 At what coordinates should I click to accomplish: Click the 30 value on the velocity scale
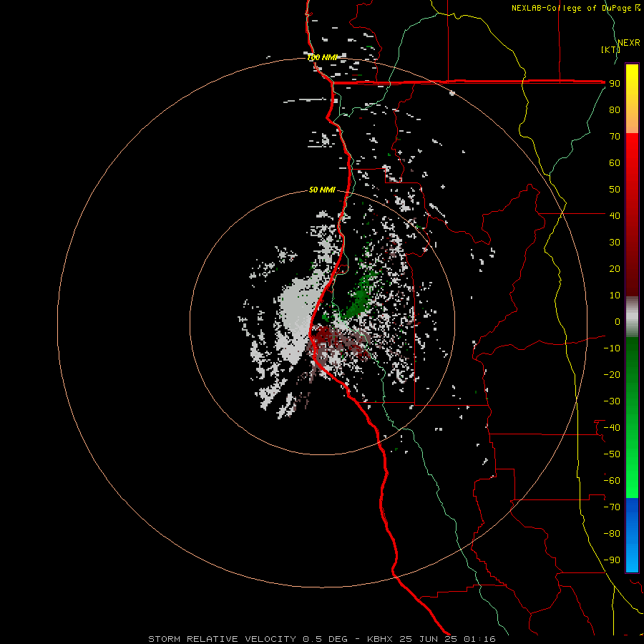click(x=615, y=243)
